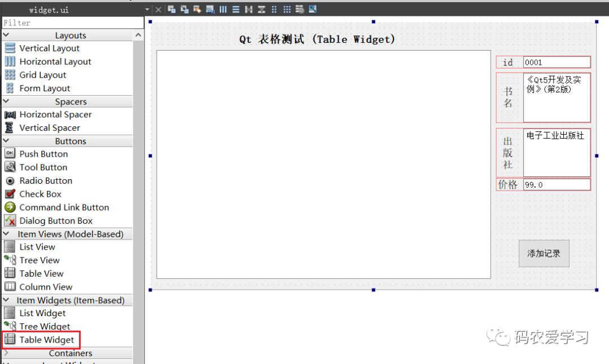Select Edit Tab Order mode toolbar icon
Viewport: 609px width, 364px height.
pos(210,10)
